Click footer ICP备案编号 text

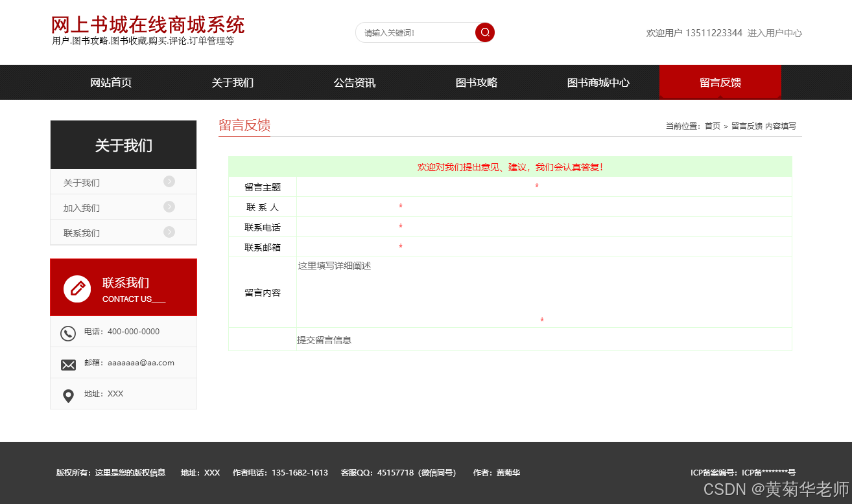click(x=743, y=473)
